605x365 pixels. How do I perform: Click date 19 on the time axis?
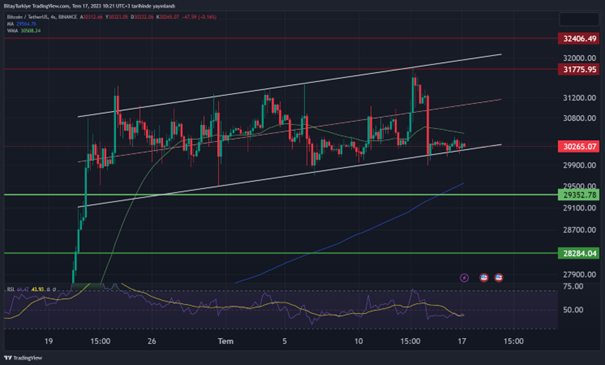pyautogui.click(x=48, y=341)
